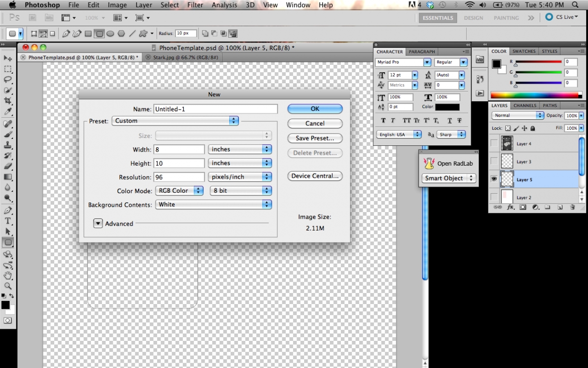Open the Preset dropdown showing Custom
This screenshot has height=368, width=588.
175,121
